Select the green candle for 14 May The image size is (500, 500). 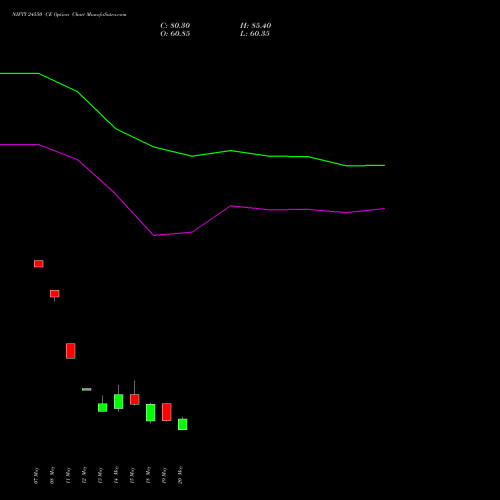pos(119,401)
